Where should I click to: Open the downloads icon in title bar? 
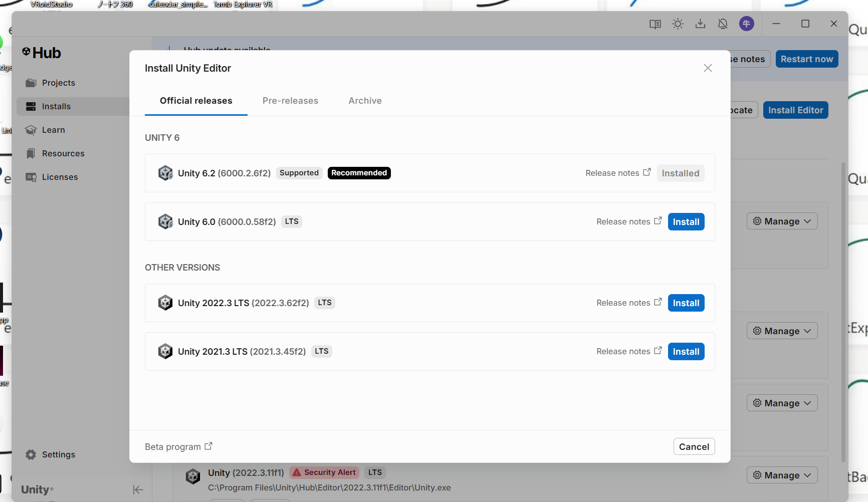(700, 24)
